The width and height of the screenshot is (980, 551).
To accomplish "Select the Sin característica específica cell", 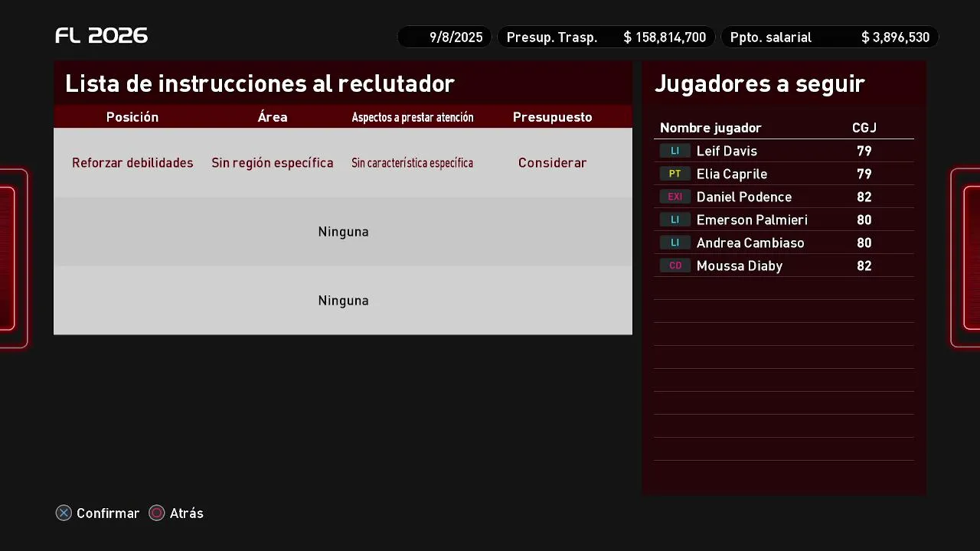I will 412,163.
